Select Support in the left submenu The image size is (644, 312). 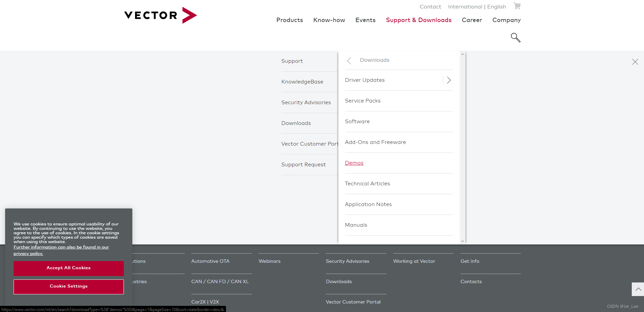[x=292, y=61]
